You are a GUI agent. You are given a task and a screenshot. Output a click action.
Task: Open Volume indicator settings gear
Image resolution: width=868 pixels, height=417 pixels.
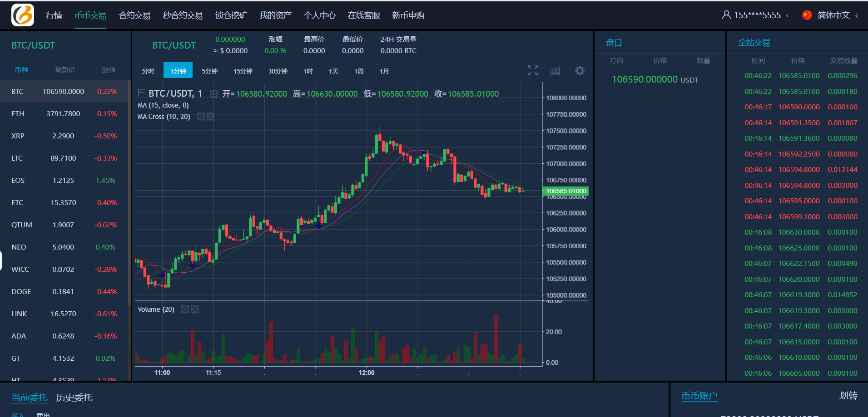(x=185, y=309)
